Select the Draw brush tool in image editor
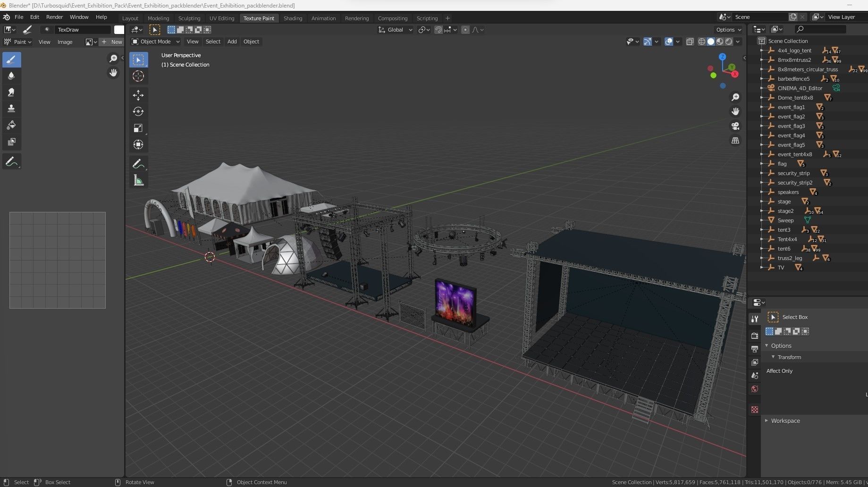 click(11, 59)
